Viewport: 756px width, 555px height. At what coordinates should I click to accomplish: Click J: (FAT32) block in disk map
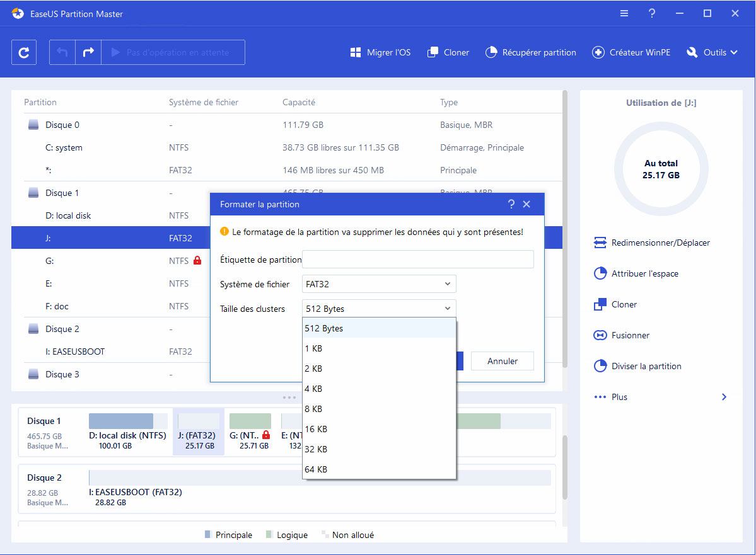click(199, 431)
